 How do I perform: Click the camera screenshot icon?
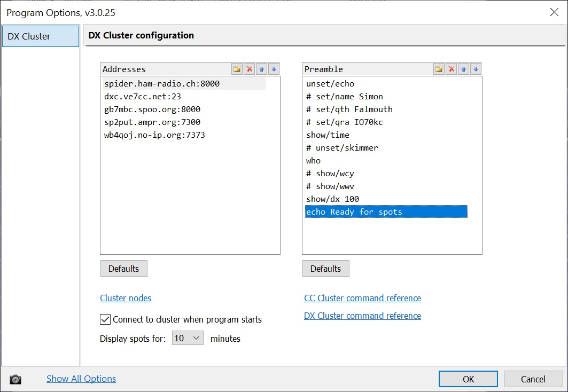point(15,379)
